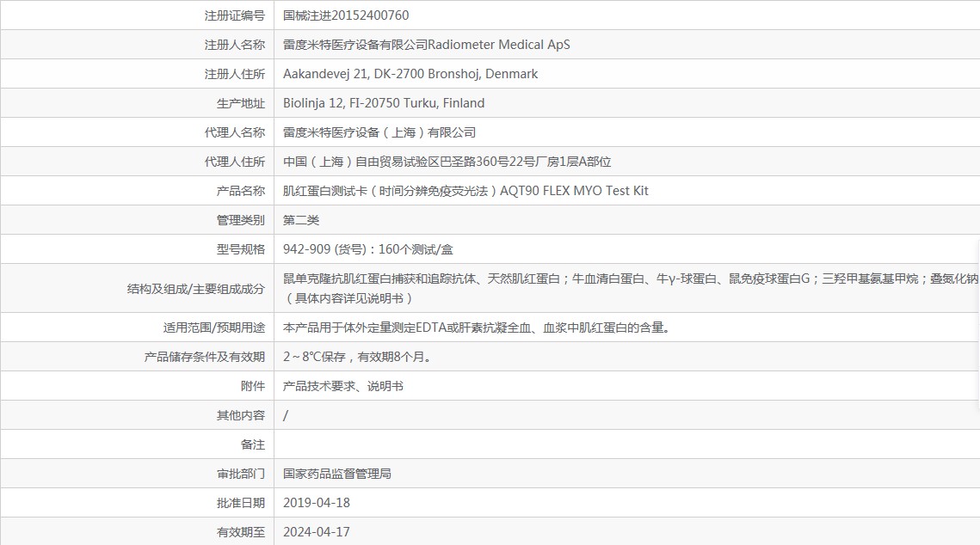Select agent name 雷度米特医疗设备（上海）有限公司
Image resolution: width=980 pixels, height=545 pixels.
[379, 133]
